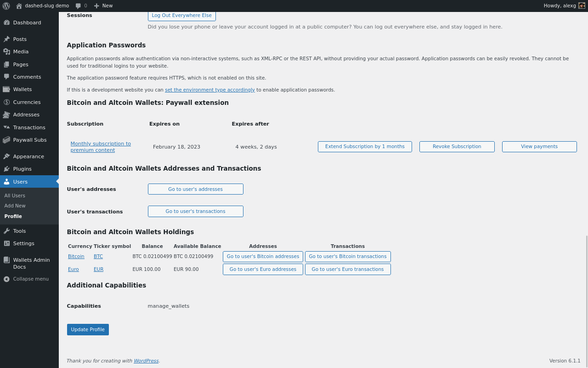Click Go to user's Bitcoin transactions
The width and height of the screenshot is (588, 368).
click(348, 257)
